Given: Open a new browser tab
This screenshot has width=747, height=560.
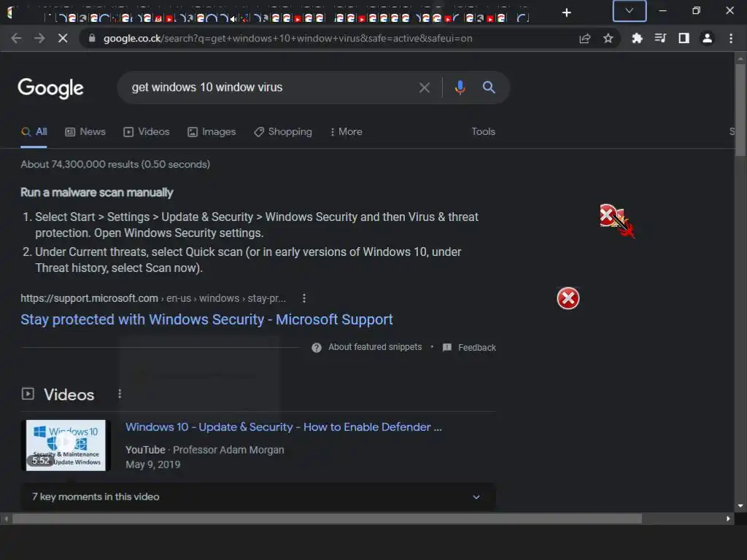Looking at the screenshot, I should tap(566, 13).
